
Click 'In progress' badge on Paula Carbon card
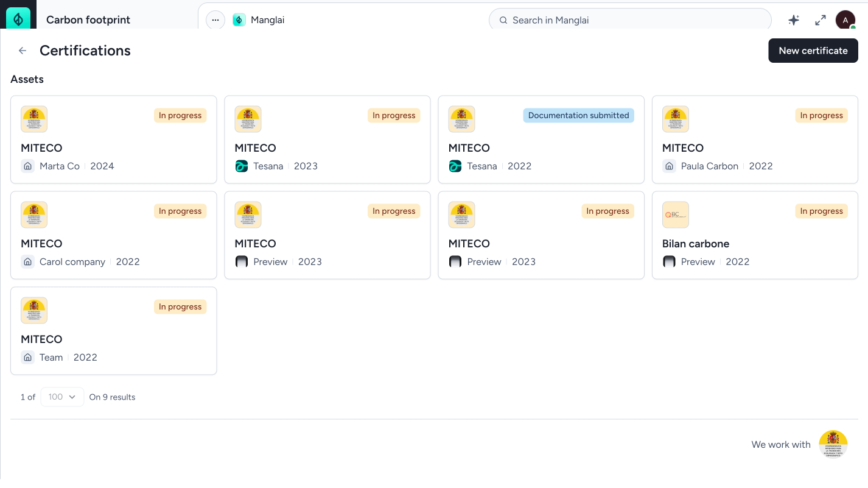(x=822, y=115)
